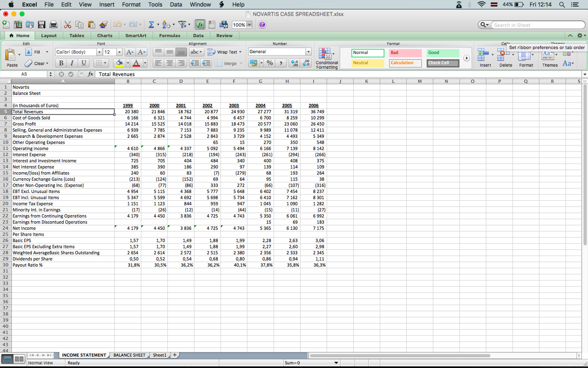Click the Delete cells icon
588x368 pixels.
coord(503,55)
